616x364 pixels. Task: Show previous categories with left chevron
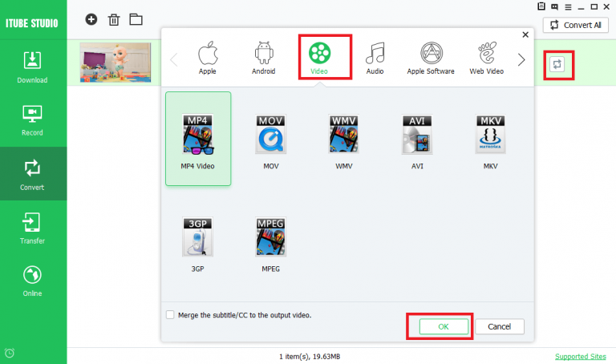pyautogui.click(x=174, y=59)
